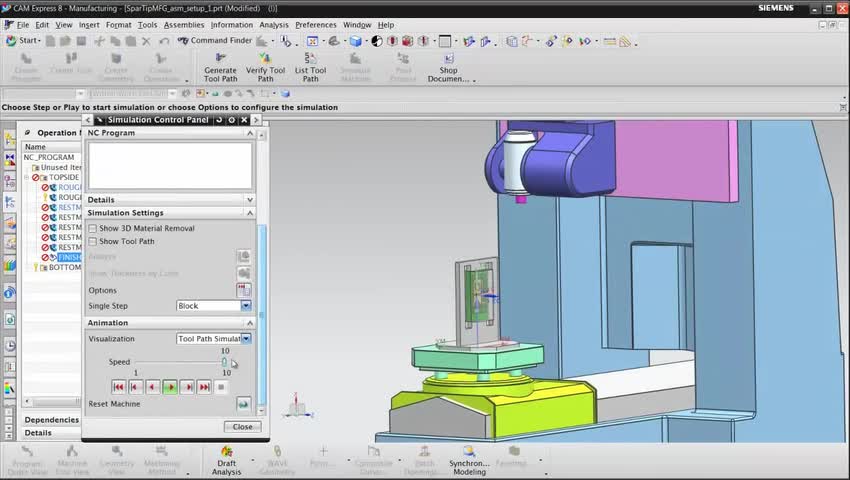Collapse Simulation Settings section
Viewport: 850px width, 480px height.
click(250, 213)
